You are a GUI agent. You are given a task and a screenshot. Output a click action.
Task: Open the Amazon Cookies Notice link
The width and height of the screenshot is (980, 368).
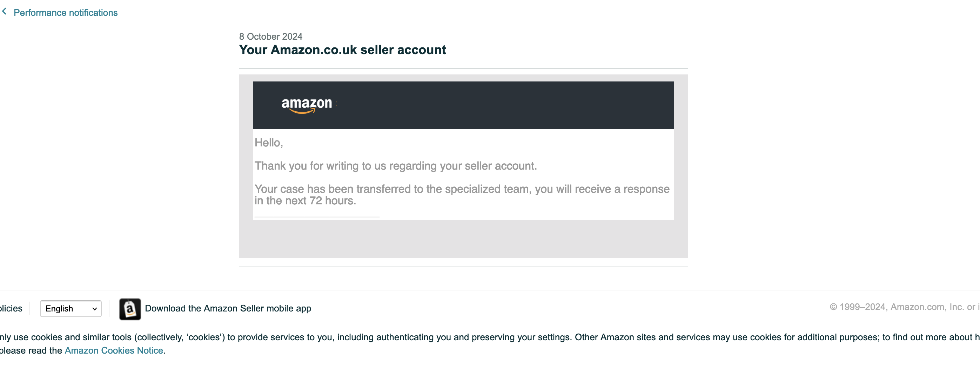pos(114,350)
